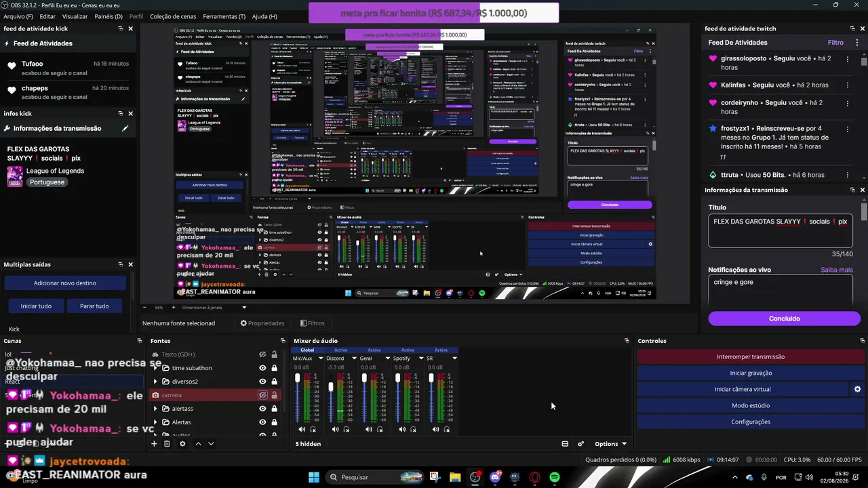The image size is (868, 488).
Task: Move the selected source up
Action: point(198,444)
